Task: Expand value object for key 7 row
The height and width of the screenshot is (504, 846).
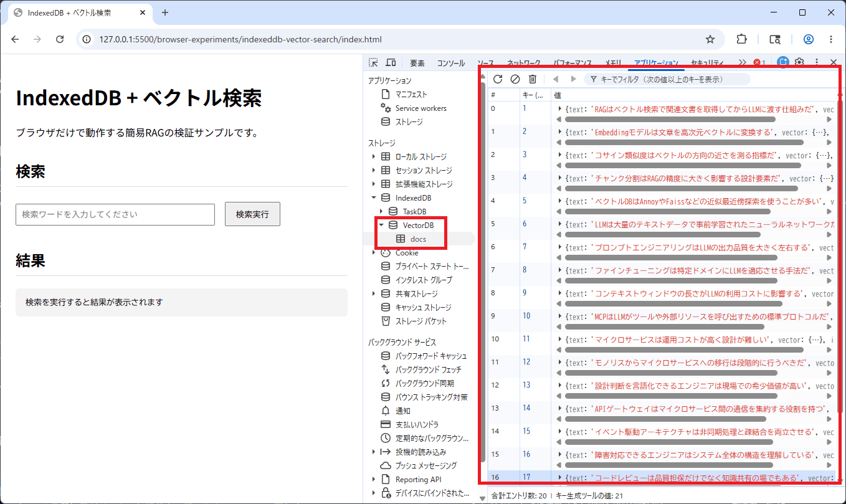Action: point(560,247)
